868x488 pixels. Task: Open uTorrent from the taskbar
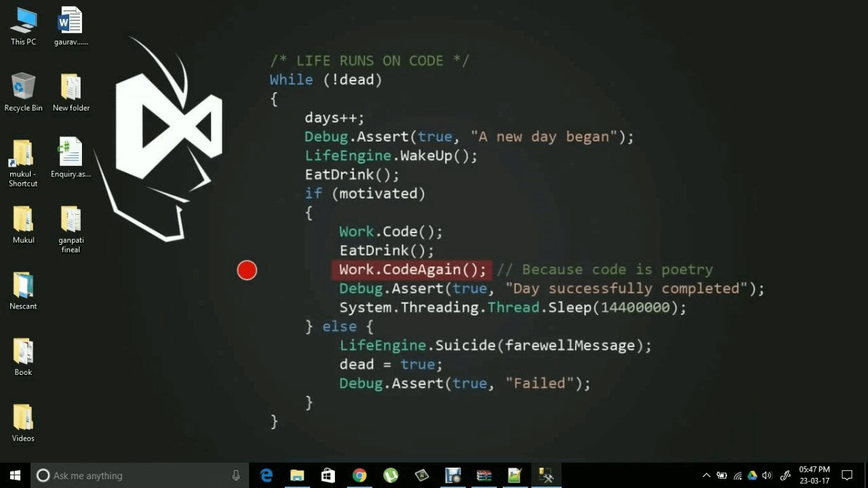pyautogui.click(x=391, y=475)
